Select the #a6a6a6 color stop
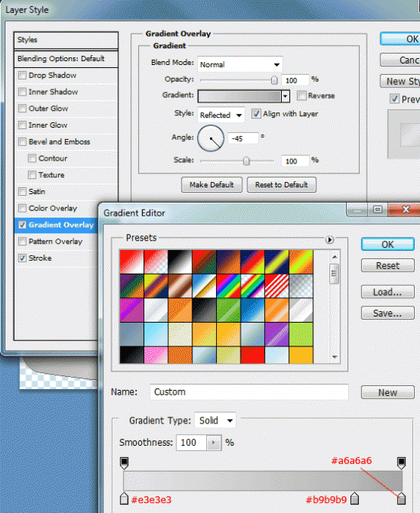This screenshot has height=513, width=420. [x=402, y=498]
